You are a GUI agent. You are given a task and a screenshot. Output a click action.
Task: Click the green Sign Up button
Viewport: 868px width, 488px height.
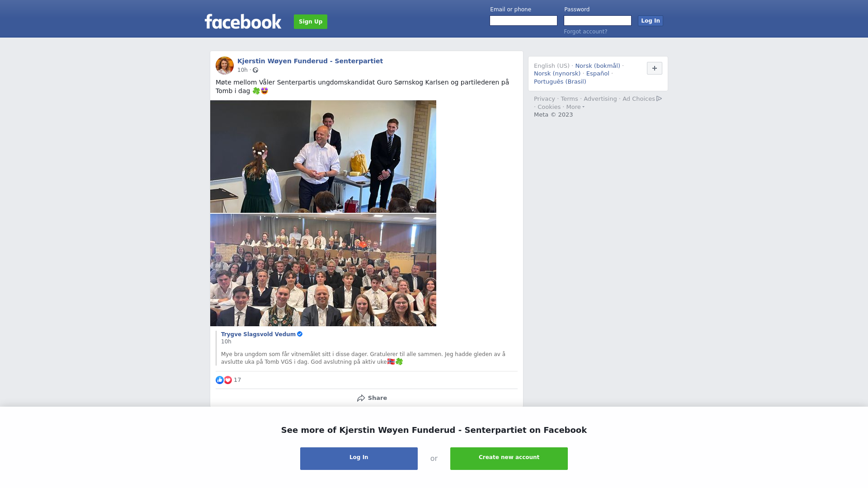tap(311, 22)
